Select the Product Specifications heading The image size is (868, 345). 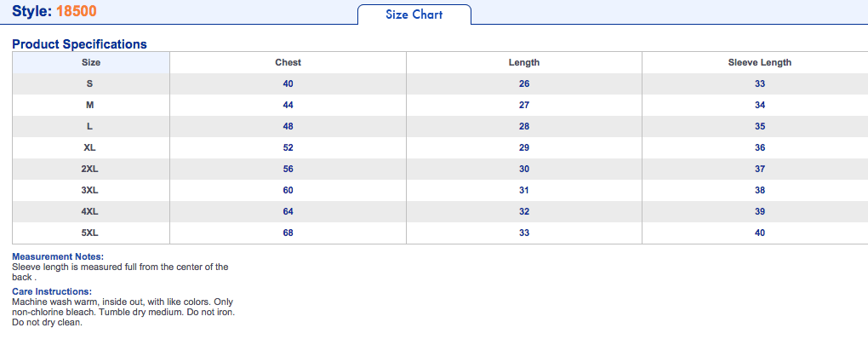pyautogui.click(x=80, y=44)
